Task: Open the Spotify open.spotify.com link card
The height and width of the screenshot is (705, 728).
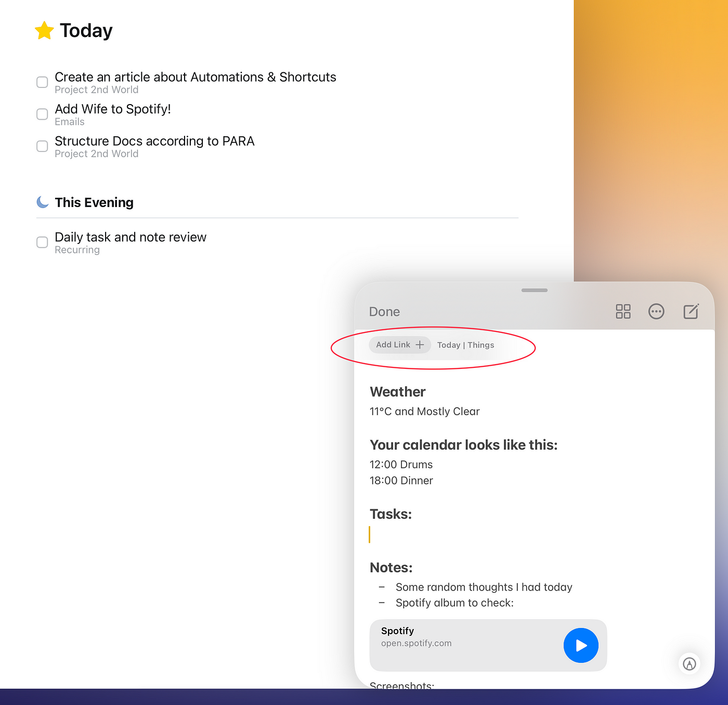Action: [x=488, y=645]
